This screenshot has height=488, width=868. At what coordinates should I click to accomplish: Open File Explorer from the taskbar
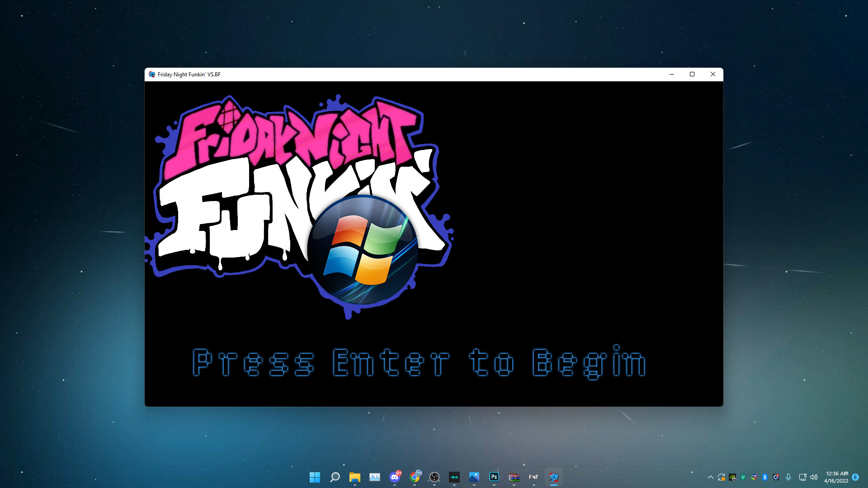click(x=355, y=477)
